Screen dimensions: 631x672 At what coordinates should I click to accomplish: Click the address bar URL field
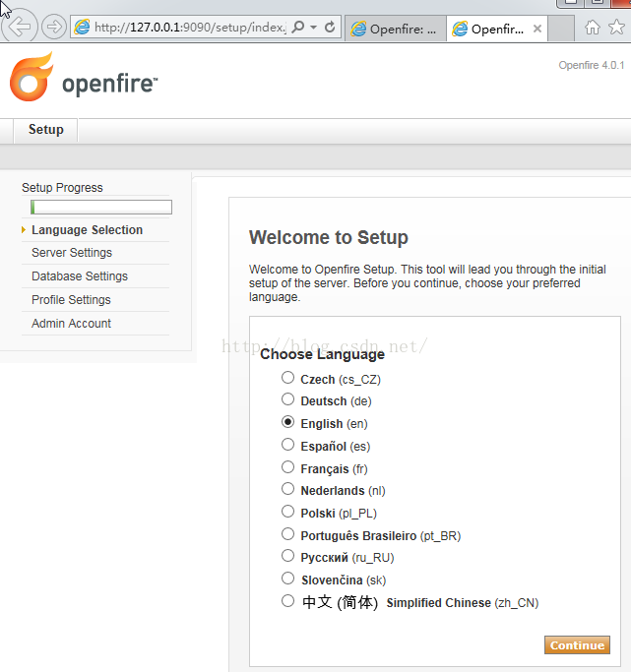click(189, 27)
